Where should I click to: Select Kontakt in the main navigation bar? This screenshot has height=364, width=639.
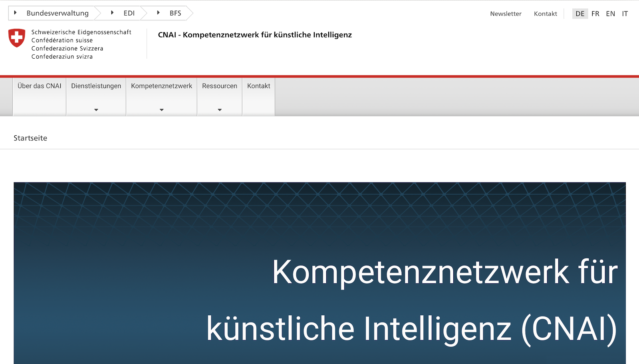258,86
